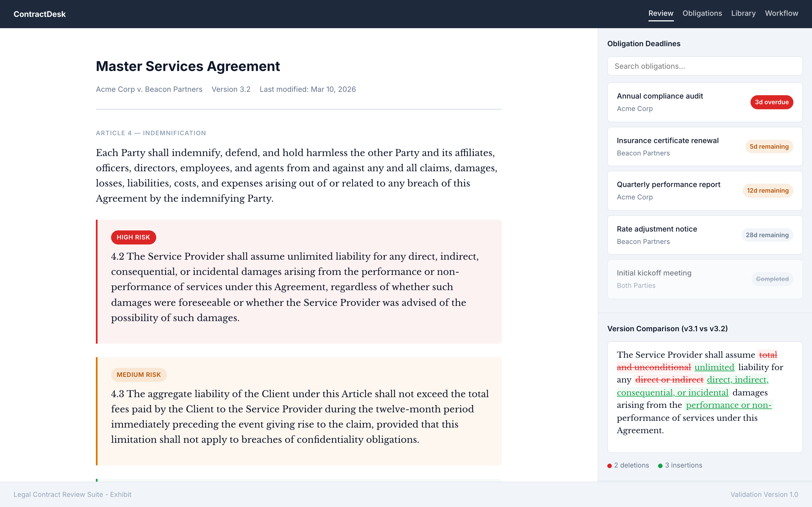Click the MEDIUM RISK label badge
The image size is (812, 507).
click(139, 375)
